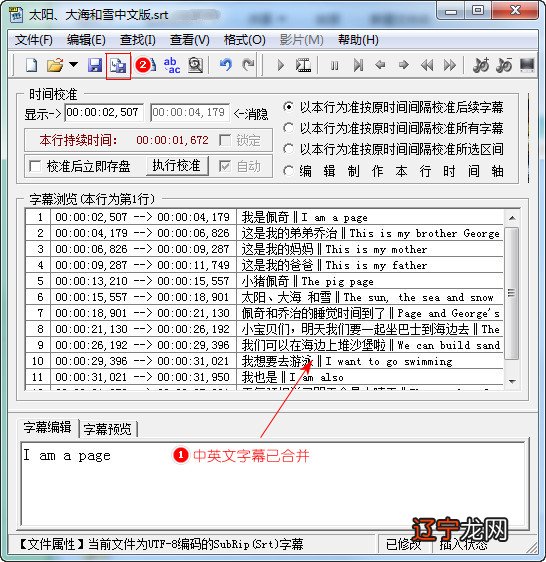
Task: Select subtitle row 11 我也是
Action: [x=265, y=377]
